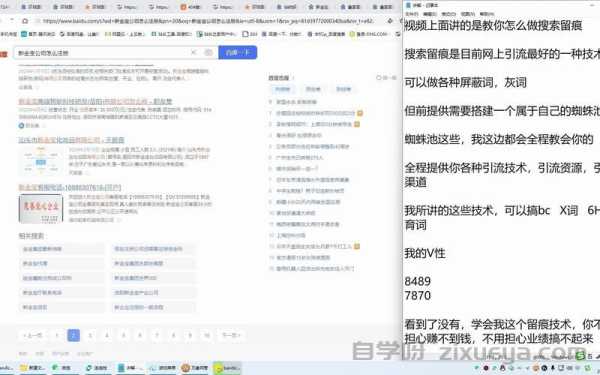The height and width of the screenshot is (375, 600).
Task: Go to results page 10
Action: pyautogui.click(x=207, y=335)
